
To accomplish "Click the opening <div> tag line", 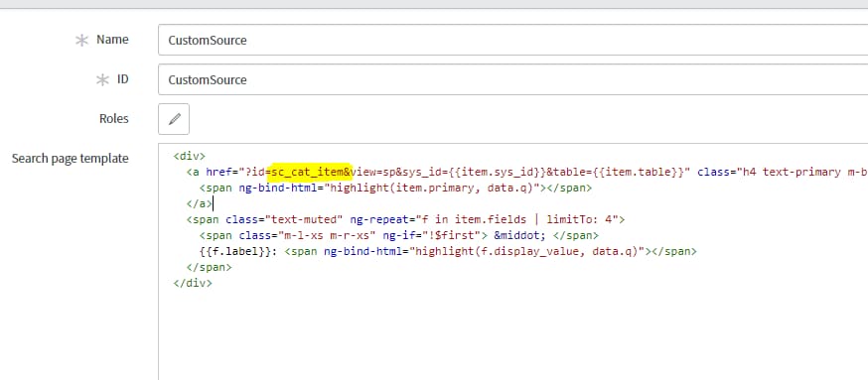I will coord(190,156).
